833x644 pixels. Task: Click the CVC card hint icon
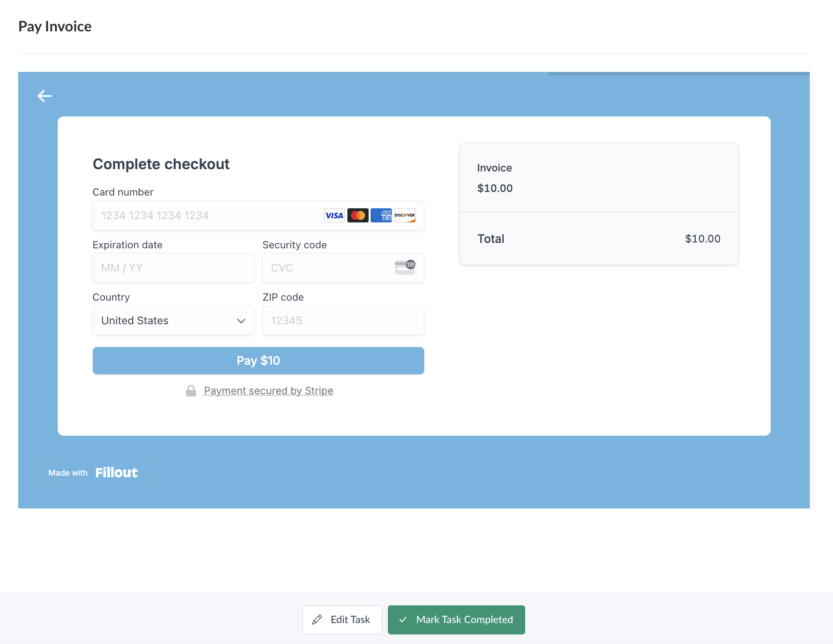click(405, 267)
